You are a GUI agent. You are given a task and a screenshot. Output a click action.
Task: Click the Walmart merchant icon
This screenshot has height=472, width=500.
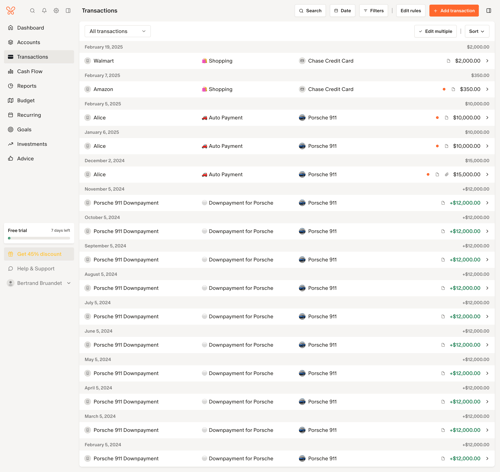(88, 61)
